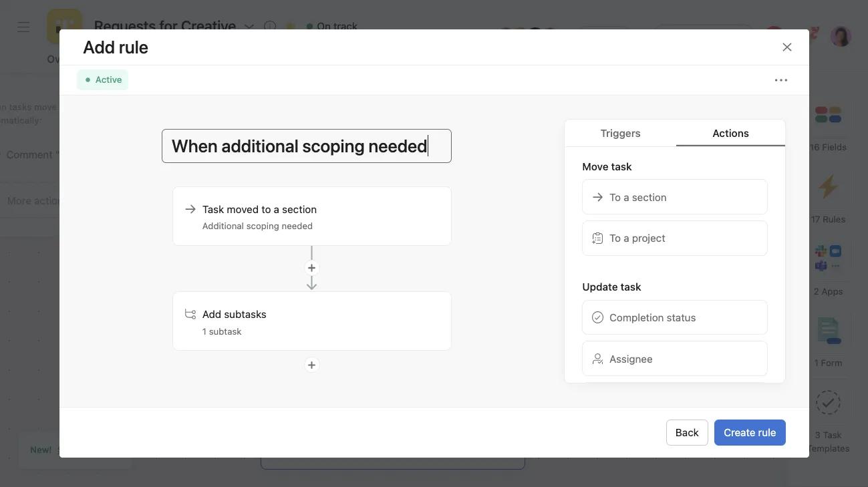This screenshot has width=868, height=487.
Task: Select the Actions tab
Action: pyautogui.click(x=730, y=133)
